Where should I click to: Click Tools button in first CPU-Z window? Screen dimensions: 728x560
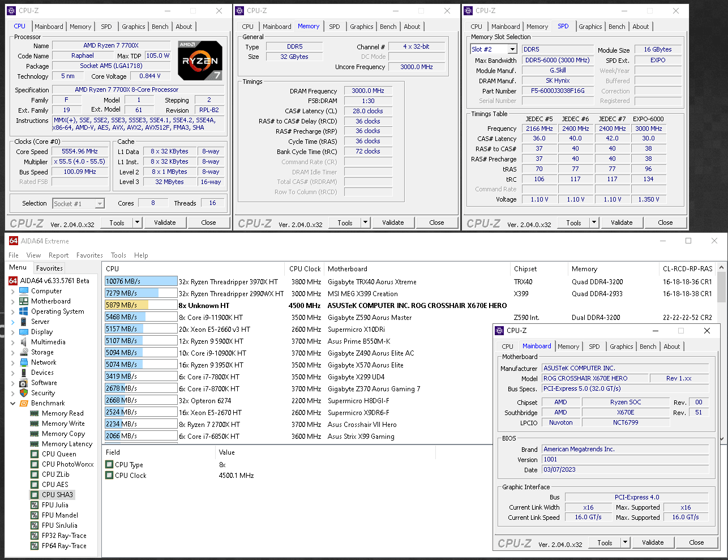pyautogui.click(x=117, y=223)
